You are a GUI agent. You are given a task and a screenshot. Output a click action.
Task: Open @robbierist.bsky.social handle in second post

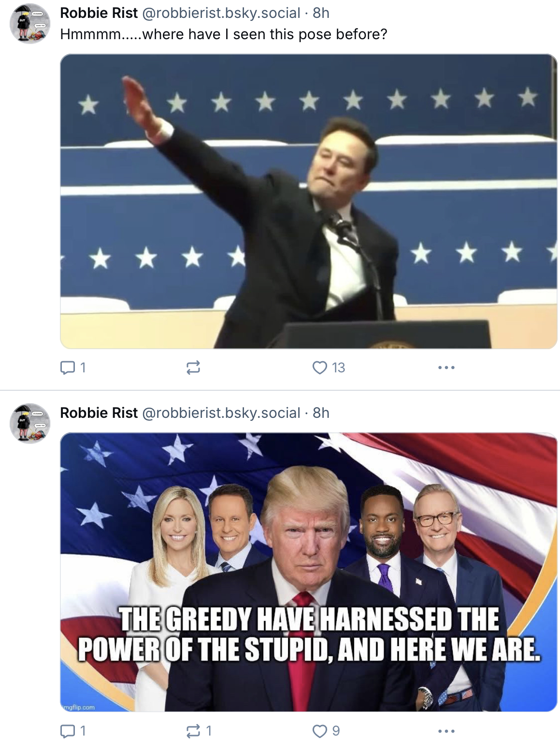pos(221,413)
